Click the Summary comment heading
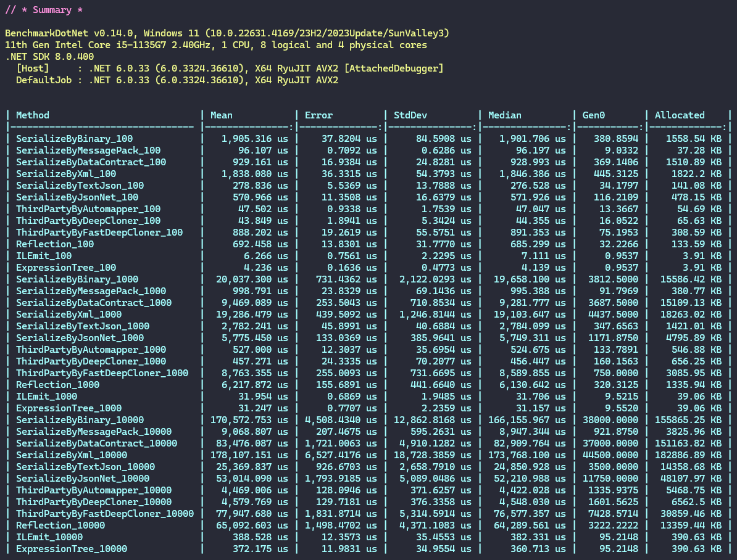 (x=44, y=10)
